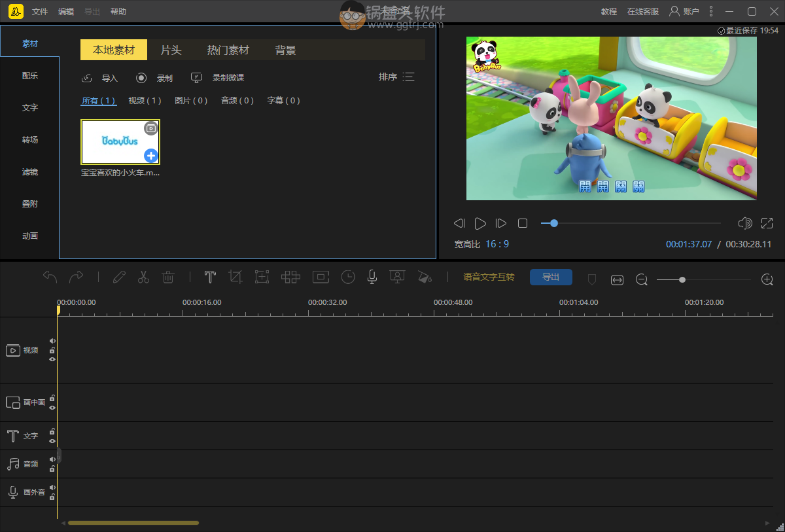The width and height of the screenshot is (785, 532).
Task: Select the pencil edit tool
Action: (118, 277)
